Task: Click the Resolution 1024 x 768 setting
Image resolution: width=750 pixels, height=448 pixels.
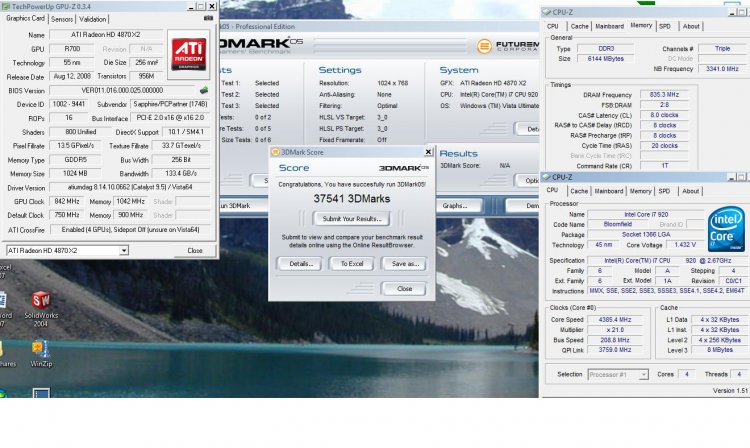Action: 392,83
